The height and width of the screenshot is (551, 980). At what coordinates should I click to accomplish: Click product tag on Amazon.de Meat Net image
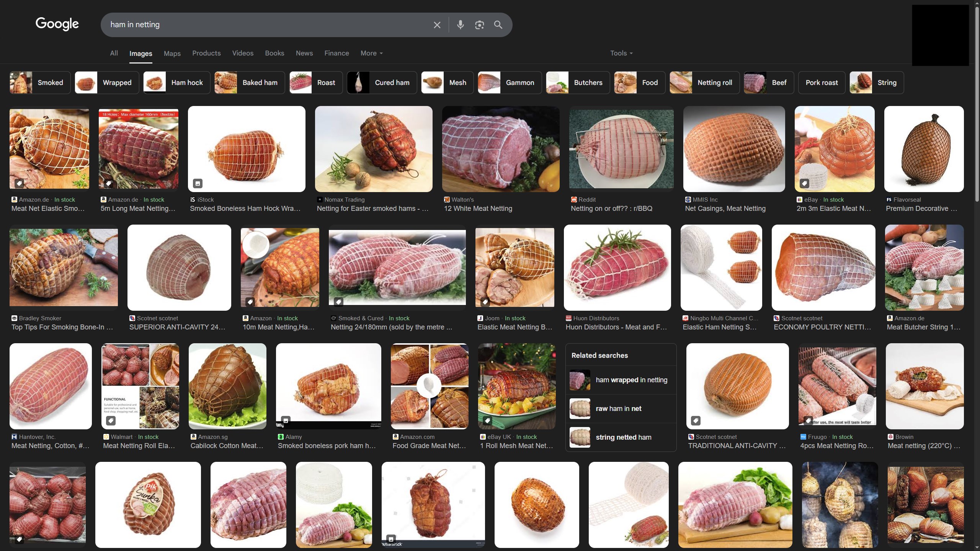(20, 183)
